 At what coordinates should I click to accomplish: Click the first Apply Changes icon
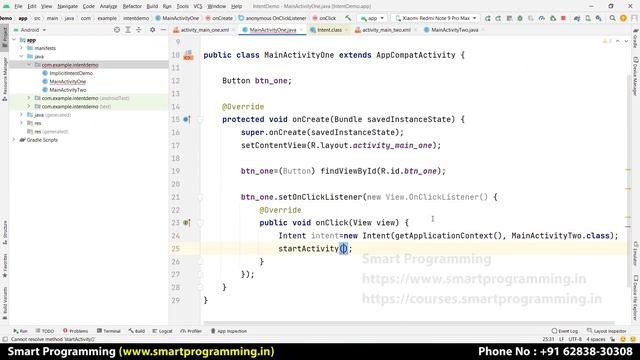(488, 18)
